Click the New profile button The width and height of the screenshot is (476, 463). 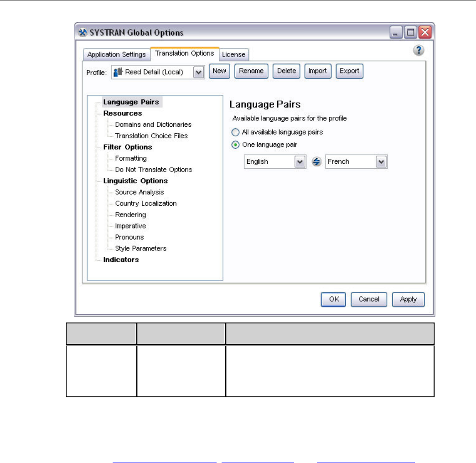(219, 71)
